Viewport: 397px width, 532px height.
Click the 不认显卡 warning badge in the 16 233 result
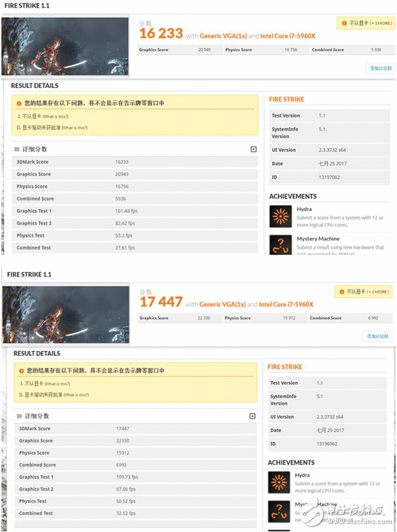pos(366,23)
